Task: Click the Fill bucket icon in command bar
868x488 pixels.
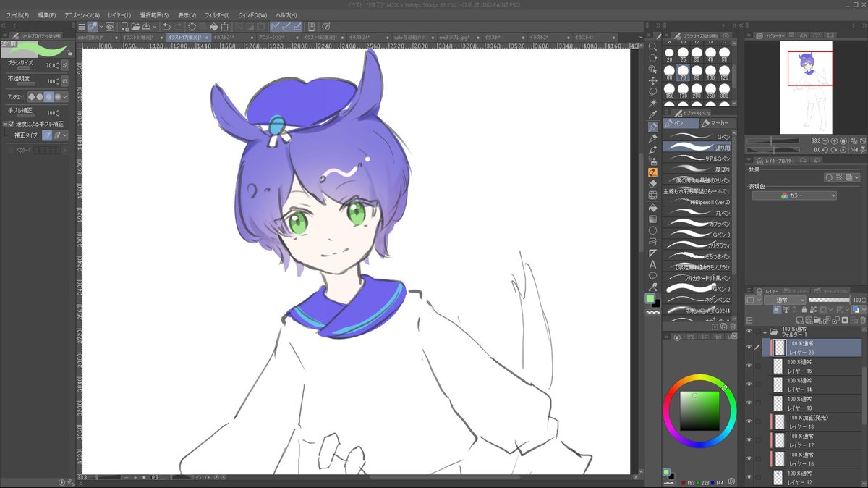Action: pos(214,26)
